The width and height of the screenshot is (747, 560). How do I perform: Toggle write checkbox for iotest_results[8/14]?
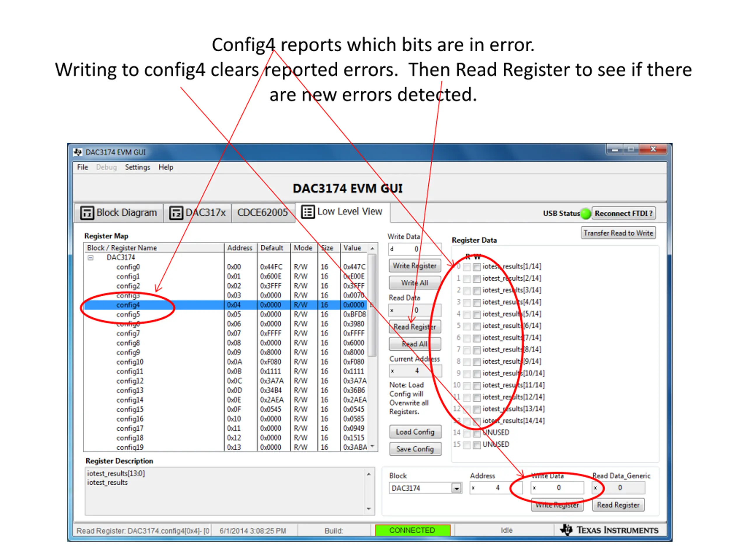[x=477, y=350]
